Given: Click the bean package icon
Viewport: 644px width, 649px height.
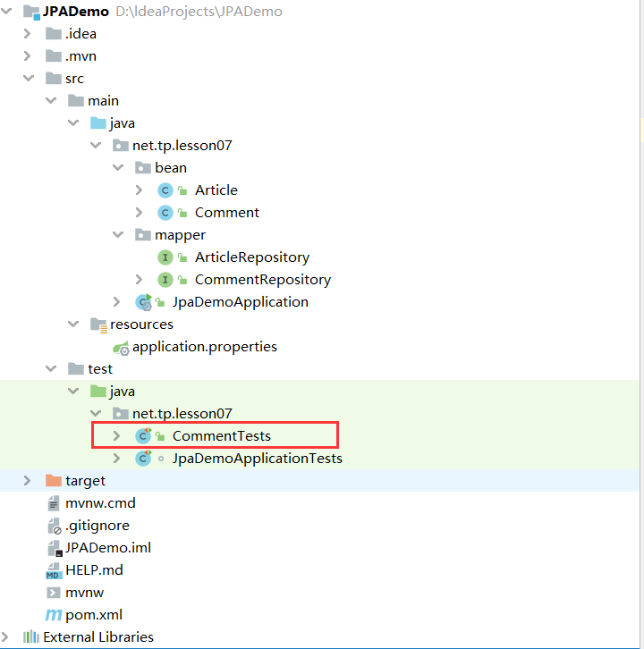Looking at the screenshot, I should [143, 168].
